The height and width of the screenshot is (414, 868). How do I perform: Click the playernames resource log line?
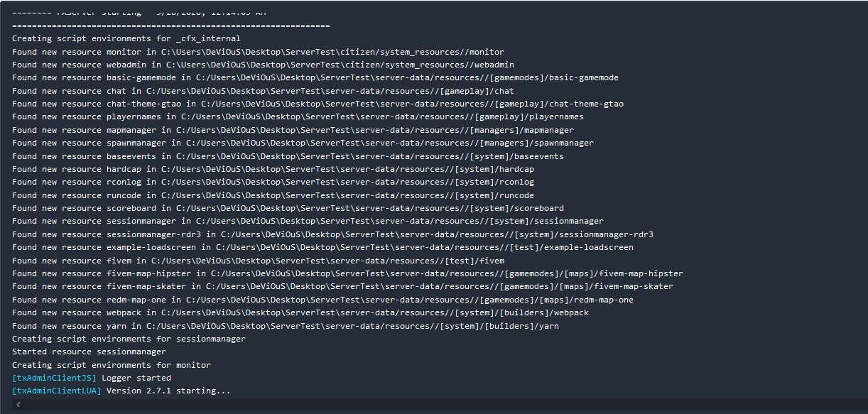point(298,116)
